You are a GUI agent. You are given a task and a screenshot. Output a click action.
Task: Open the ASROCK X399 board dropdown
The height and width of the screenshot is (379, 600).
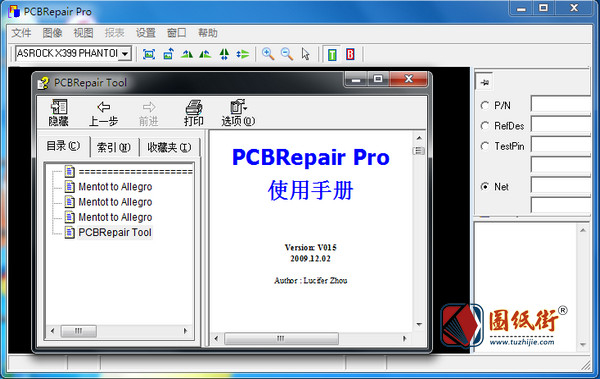coord(125,54)
